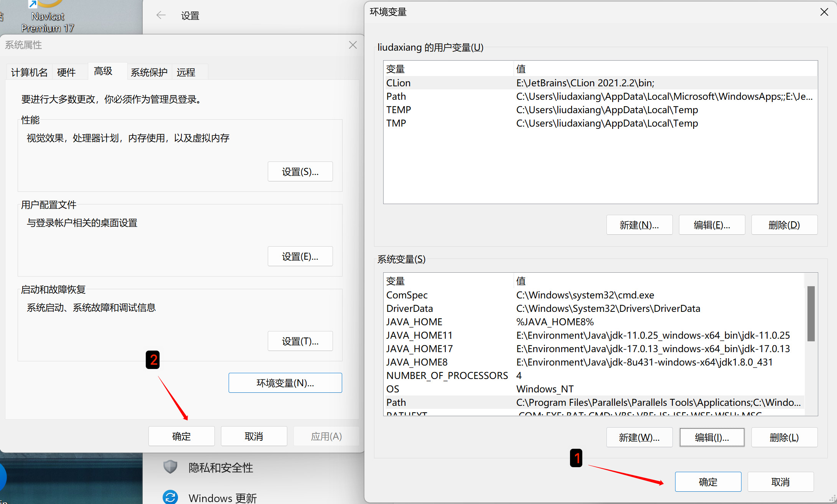Screen dimensions: 837x504
Task: Confirm Environment Variables with 确定
Action: tap(708, 482)
